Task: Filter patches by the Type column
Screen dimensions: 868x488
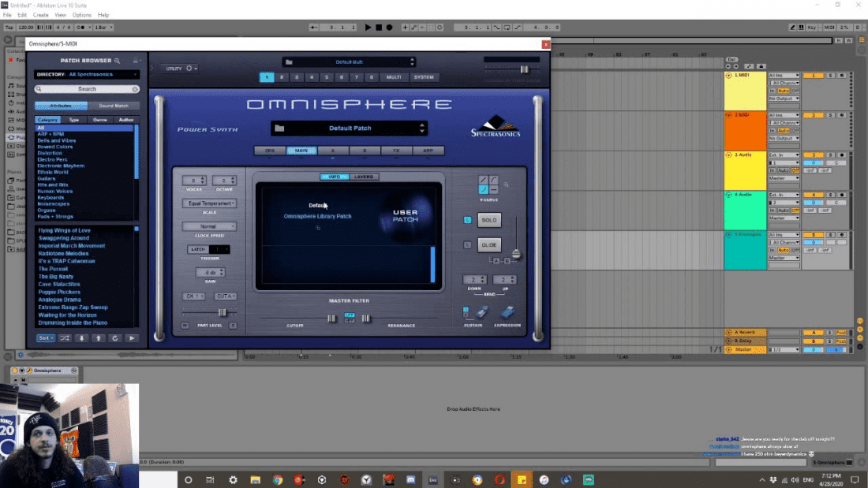Action: pyautogui.click(x=73, y=120)
